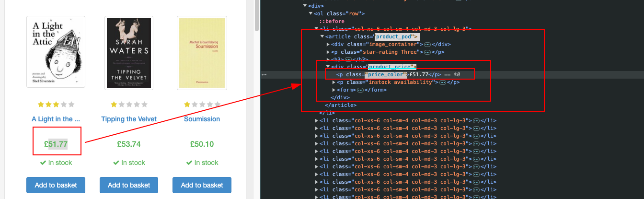
Task: Click the third star of A Light in the Attic
Action: pyautogui.click(x=56, y=105)
